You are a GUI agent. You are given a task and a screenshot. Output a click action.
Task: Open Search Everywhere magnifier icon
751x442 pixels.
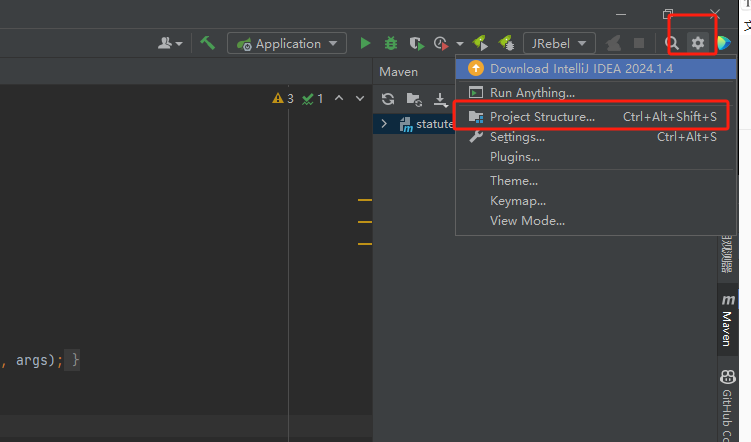pos(672,43)
